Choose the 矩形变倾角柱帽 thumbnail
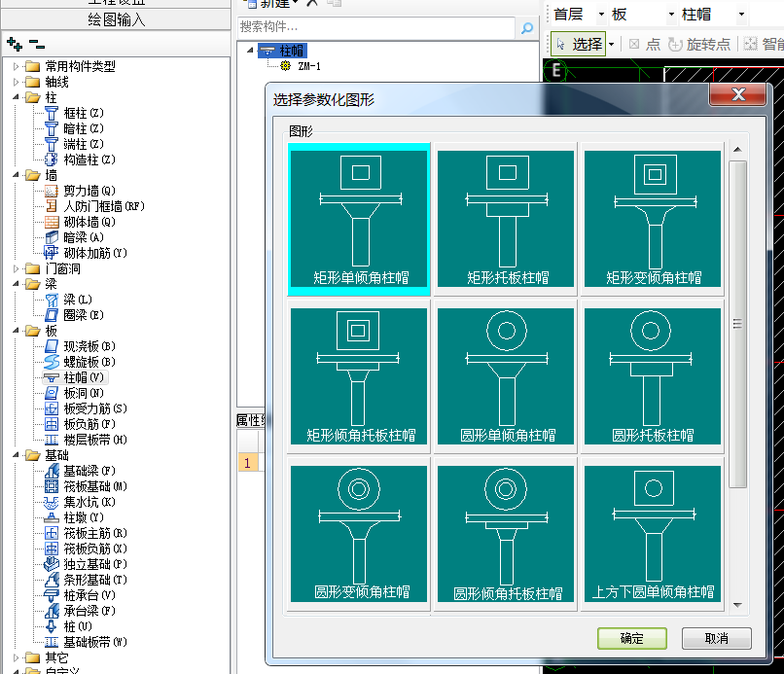This screenshot has width=784, height=674. pos(653,219)
